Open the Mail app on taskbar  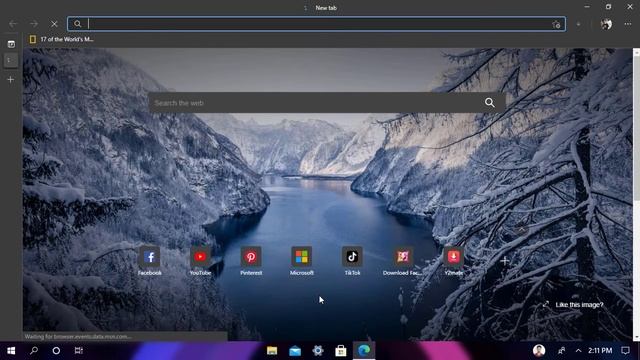[x=295, y=351]
